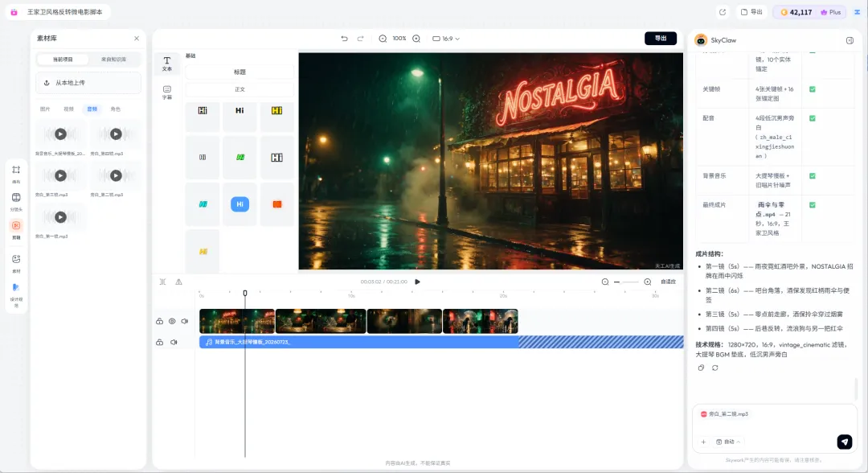Collapse the SkyClaw panel with top-right icon
Viewport: 868px width, 473px height.
click(850, 40)
